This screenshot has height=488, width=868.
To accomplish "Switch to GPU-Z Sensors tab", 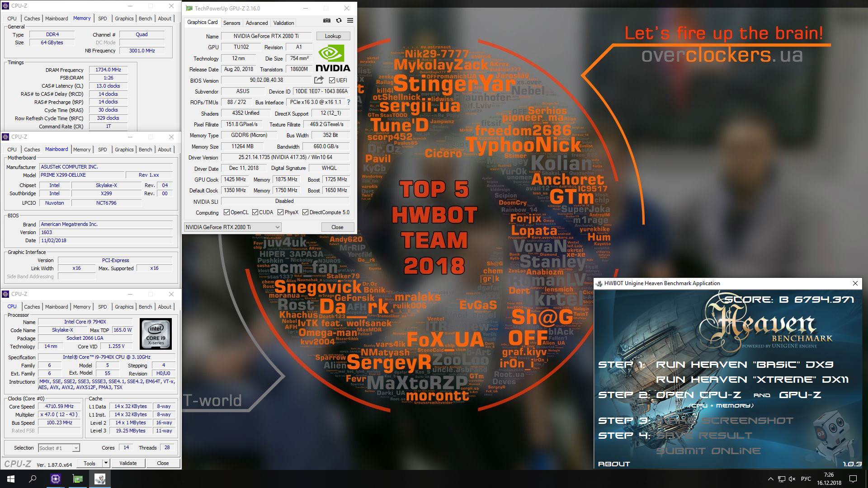I will 231,23.
